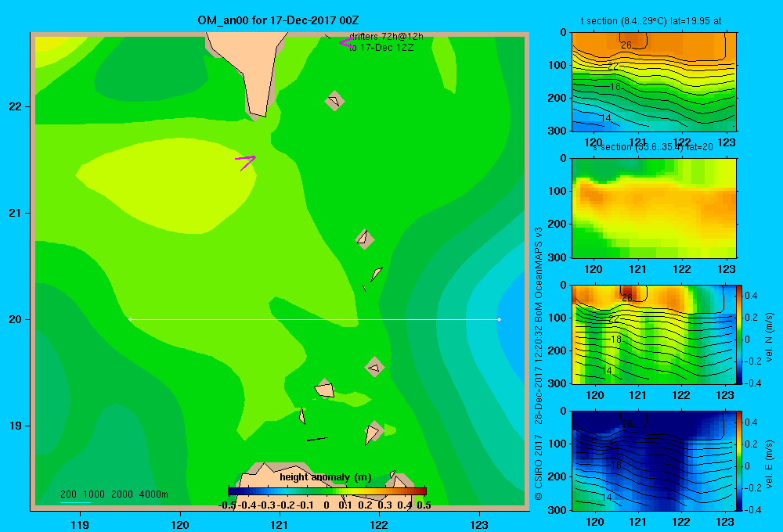Select the 'drifters 72h@12h' label
Viewport: 783px width, 532px height.
(x=386, y=37)
